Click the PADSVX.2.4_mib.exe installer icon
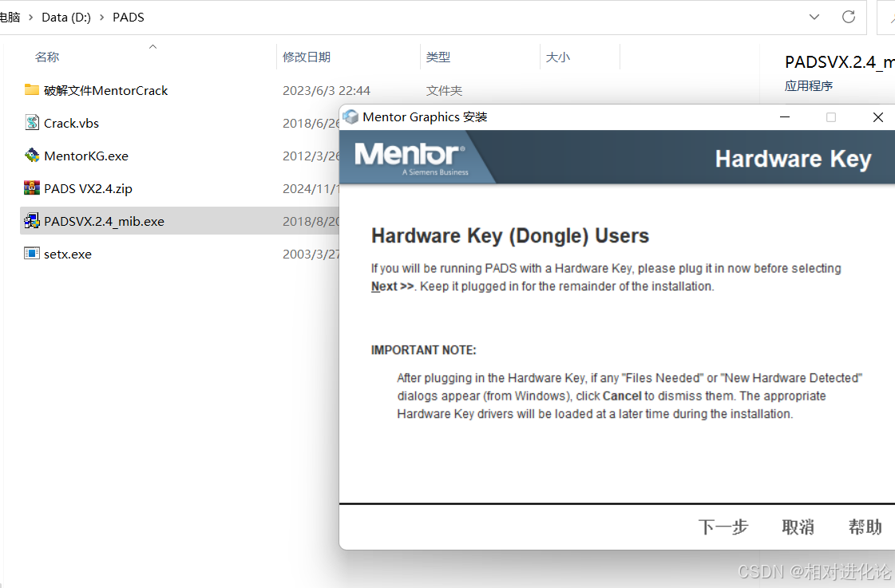Viewport: 895px width, 588px height. (32, 221)
